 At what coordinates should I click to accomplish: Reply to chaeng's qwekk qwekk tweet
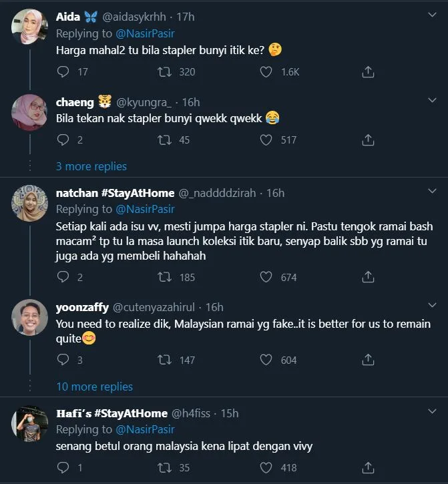click(x=63, y=140)
